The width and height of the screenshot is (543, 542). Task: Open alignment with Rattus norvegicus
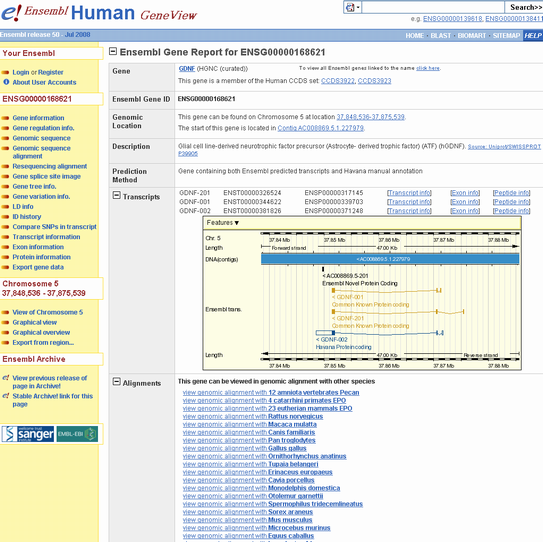253,416
